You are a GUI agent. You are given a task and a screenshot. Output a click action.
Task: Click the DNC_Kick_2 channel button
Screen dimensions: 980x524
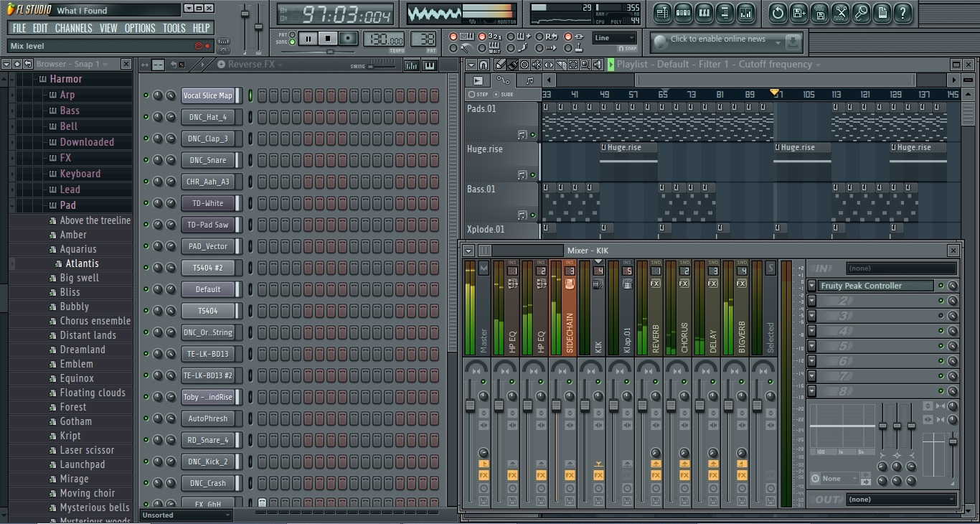tap(208, 462)
